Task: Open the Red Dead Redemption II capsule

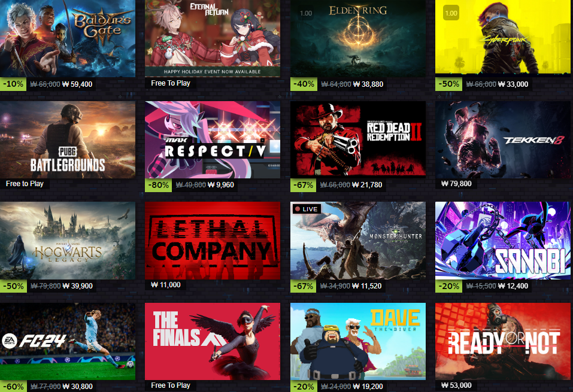Action: (358, 140)
